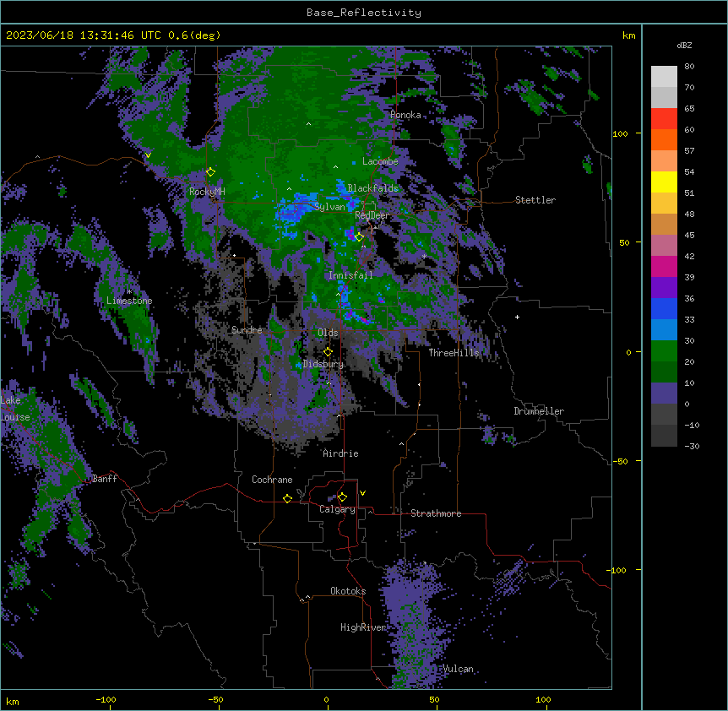Screen dimensions: 728x711
Task: Click the Olds city label
Action: click(328, 333)
